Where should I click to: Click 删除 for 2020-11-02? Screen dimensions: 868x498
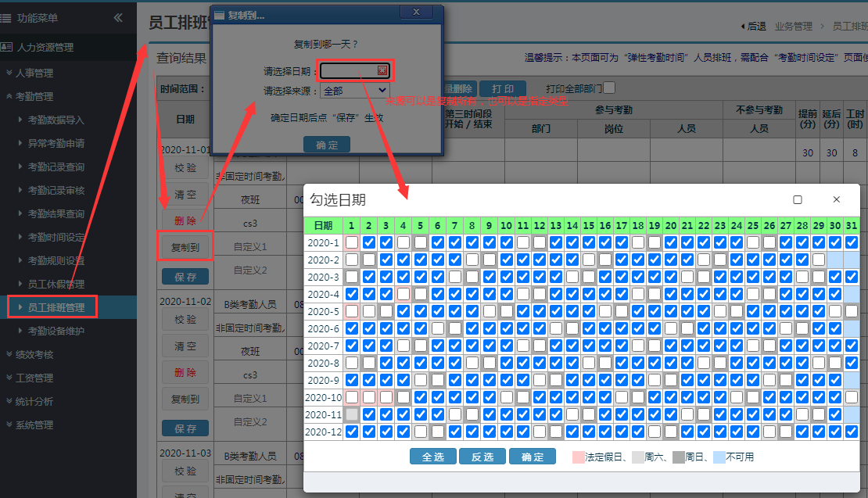pyautogui.click(x=185, y=372)
